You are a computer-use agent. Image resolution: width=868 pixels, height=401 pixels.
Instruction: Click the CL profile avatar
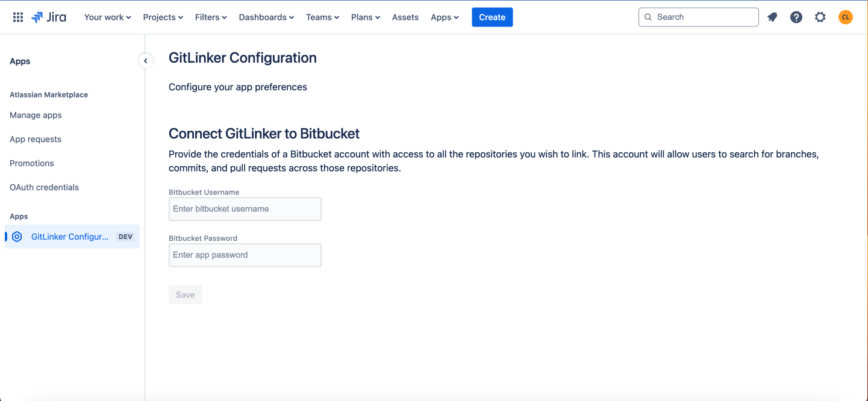coord(846,17)
